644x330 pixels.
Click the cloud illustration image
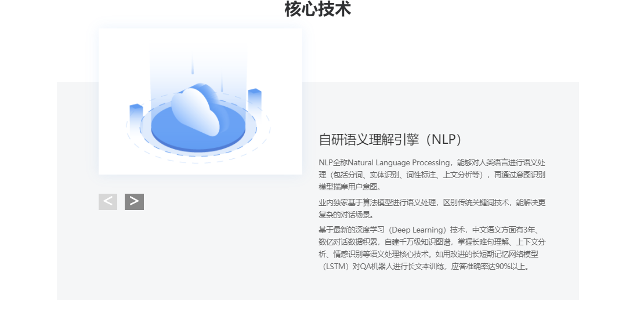pyautogui.click(x=200, y=101)
